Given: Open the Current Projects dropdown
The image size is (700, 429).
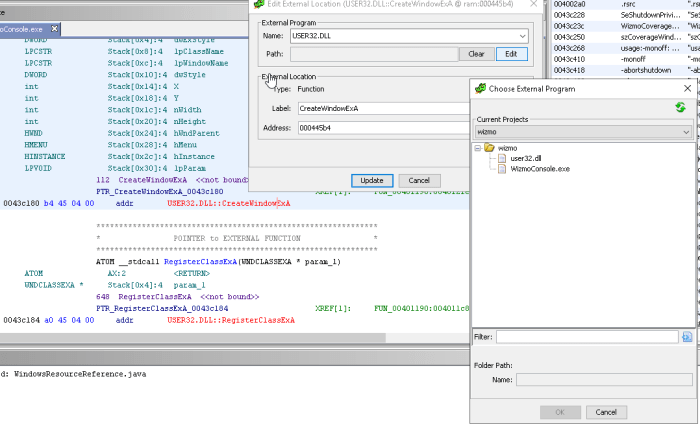Looking at the screenshot, I should click(x=583, y=132).
